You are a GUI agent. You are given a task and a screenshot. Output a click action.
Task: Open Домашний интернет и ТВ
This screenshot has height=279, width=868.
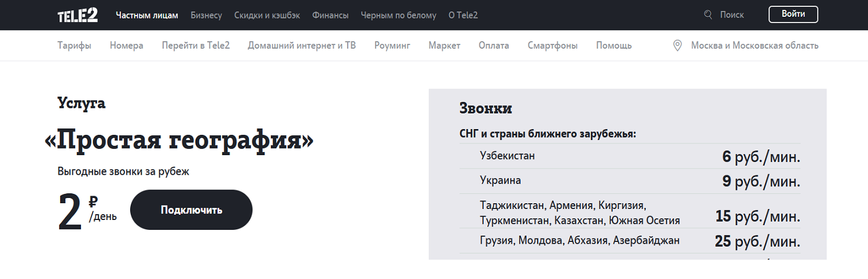tap(302, 46)
